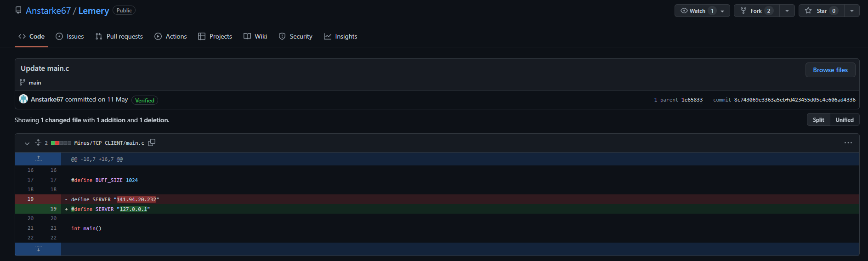Open the Issues tab

click(70, 36)
